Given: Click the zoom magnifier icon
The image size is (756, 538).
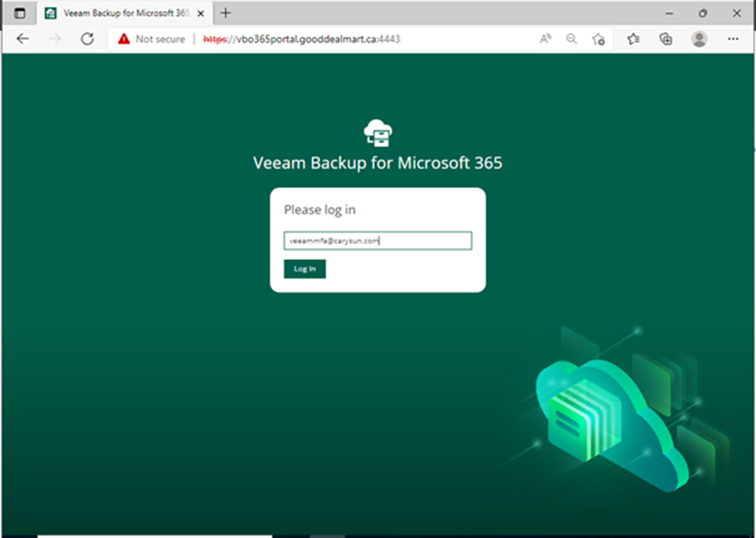Looking at the screenshot, I should tap(572, 39).
